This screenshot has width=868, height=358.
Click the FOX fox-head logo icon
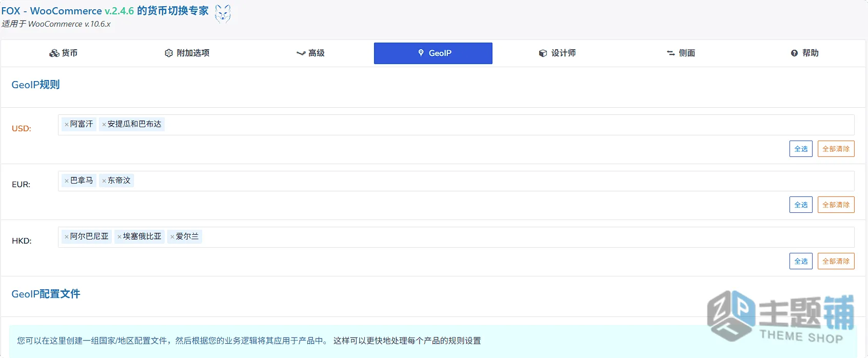pos(223,14)
